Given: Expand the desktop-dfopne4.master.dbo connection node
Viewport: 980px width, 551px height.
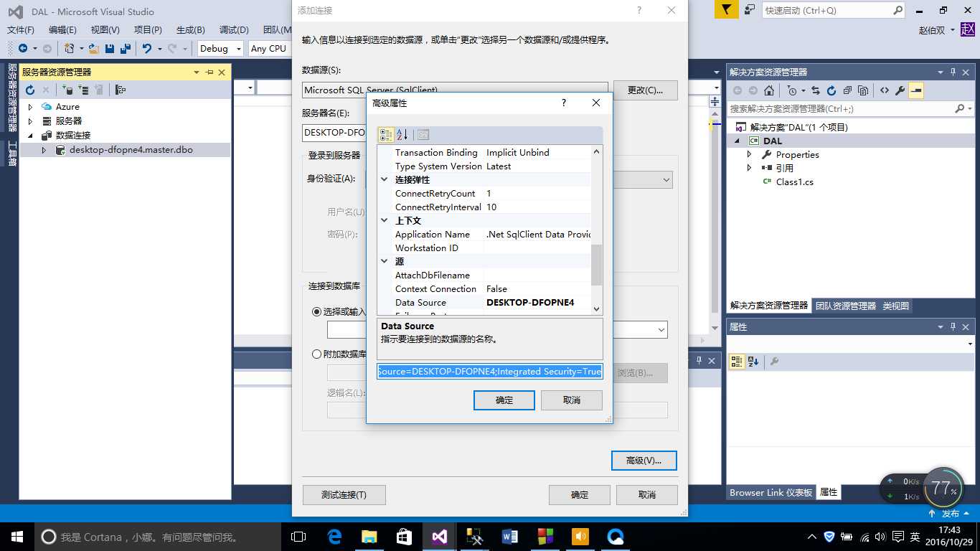Looking at the screenshot, I should tap(44, 150).
